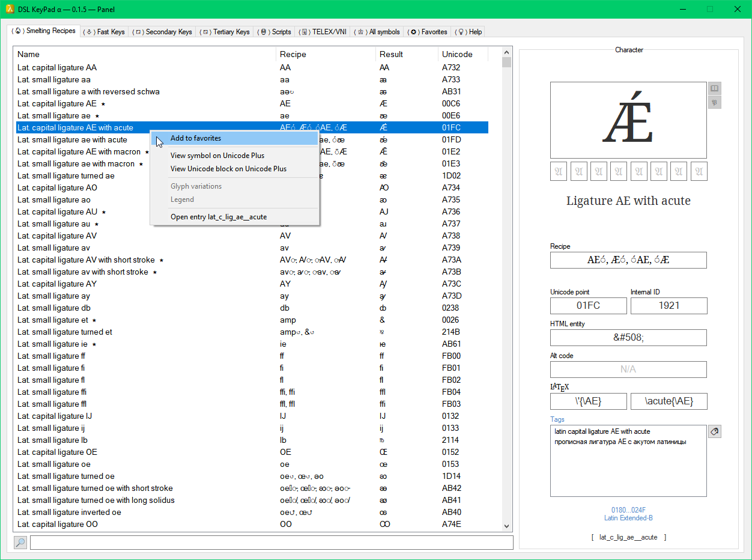Go to the All symbols tab

(x=377, y=32)
